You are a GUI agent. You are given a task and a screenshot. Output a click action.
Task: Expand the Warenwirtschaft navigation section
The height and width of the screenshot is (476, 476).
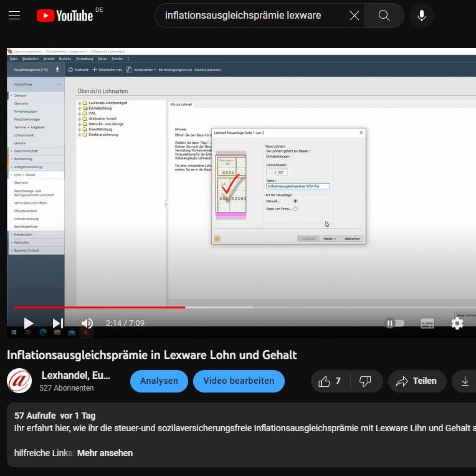(x=12, y=151)
